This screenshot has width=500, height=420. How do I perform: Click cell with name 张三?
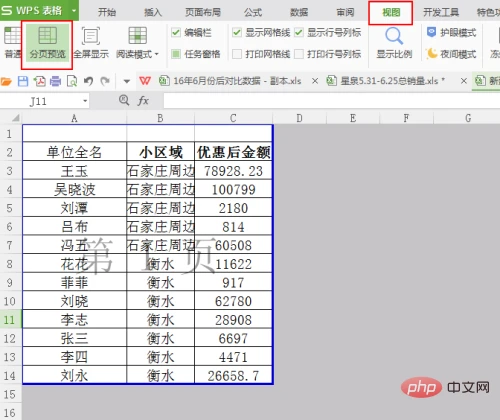(74, 338)
